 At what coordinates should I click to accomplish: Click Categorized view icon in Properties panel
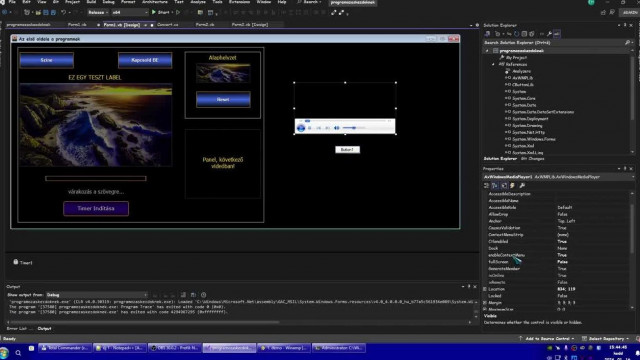click(x=487, y=186)
